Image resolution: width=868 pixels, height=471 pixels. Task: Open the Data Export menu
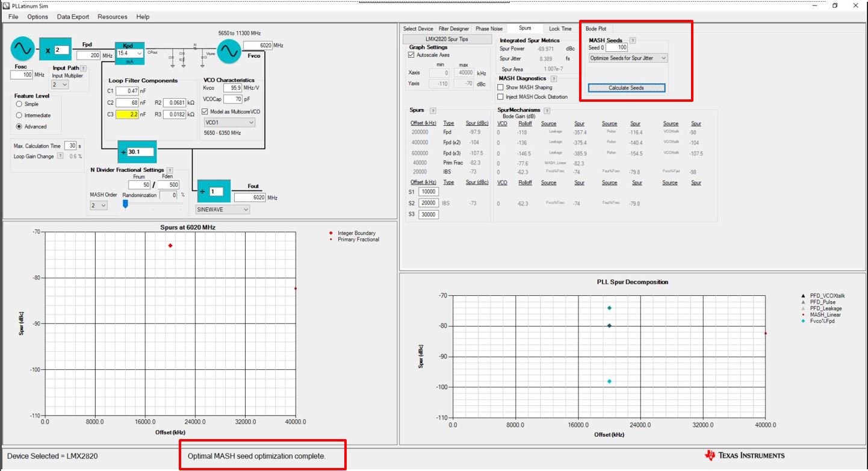tap(73, 17)
